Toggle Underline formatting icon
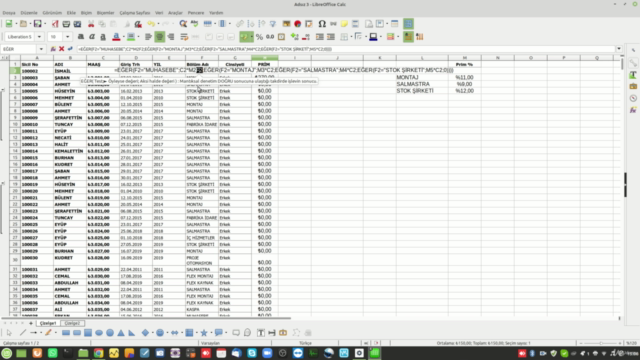The height and width of the screenshot is (360, 640). [103, 37]
